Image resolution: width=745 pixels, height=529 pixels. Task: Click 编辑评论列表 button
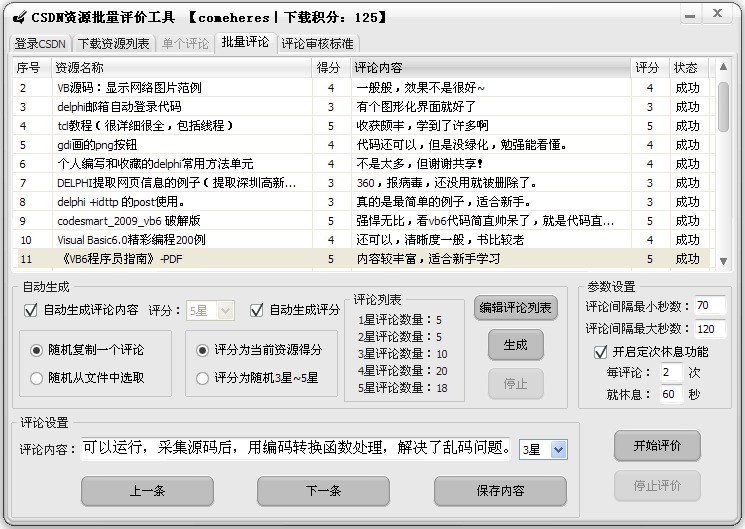click(x=516, y=308)
